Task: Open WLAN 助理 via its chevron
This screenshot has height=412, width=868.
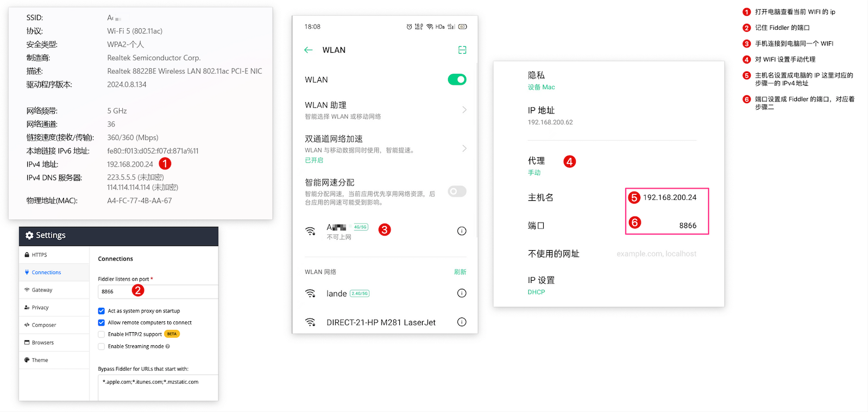Action: click(464, 110)
